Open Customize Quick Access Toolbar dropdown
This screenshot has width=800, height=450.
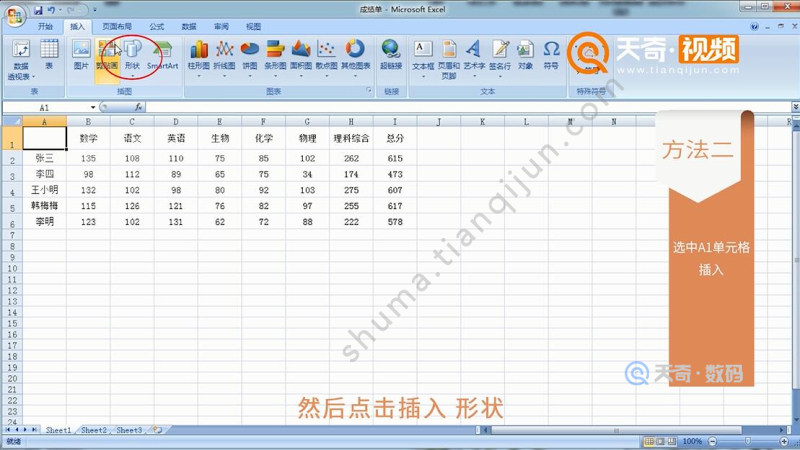tap(95, 10)
